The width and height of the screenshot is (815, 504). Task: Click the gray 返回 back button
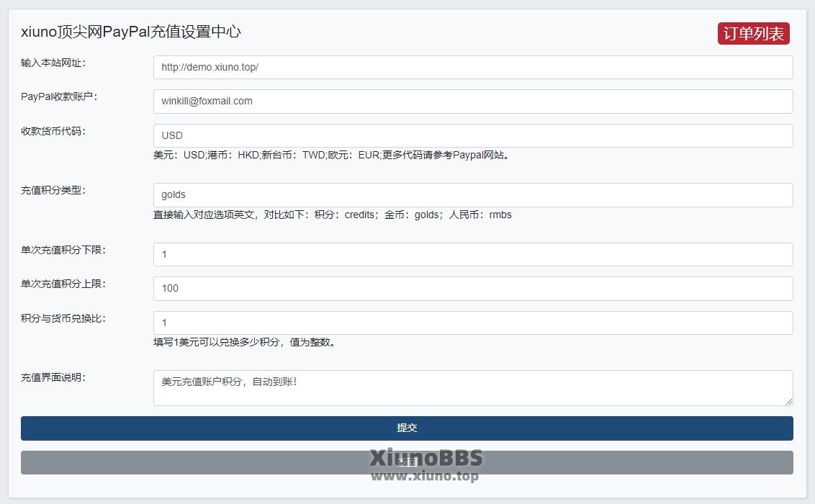click(x=407, y=462)
